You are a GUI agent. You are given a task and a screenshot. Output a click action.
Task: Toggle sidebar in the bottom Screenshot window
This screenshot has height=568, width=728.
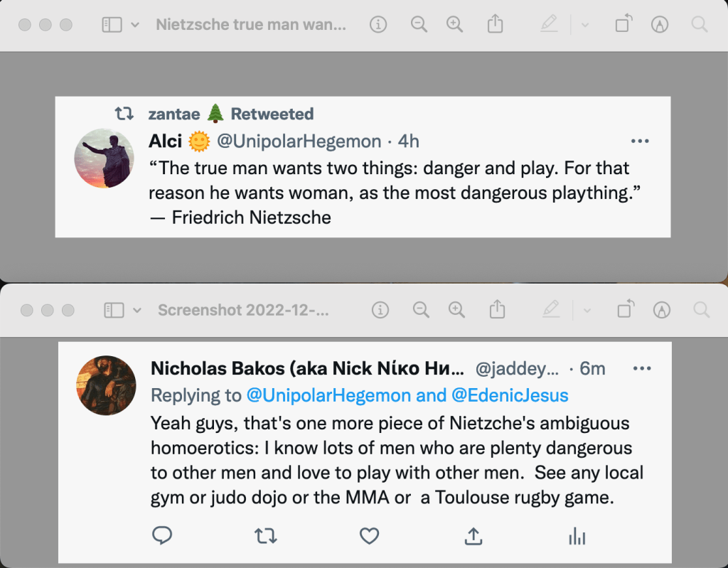(x=114, y=310)
